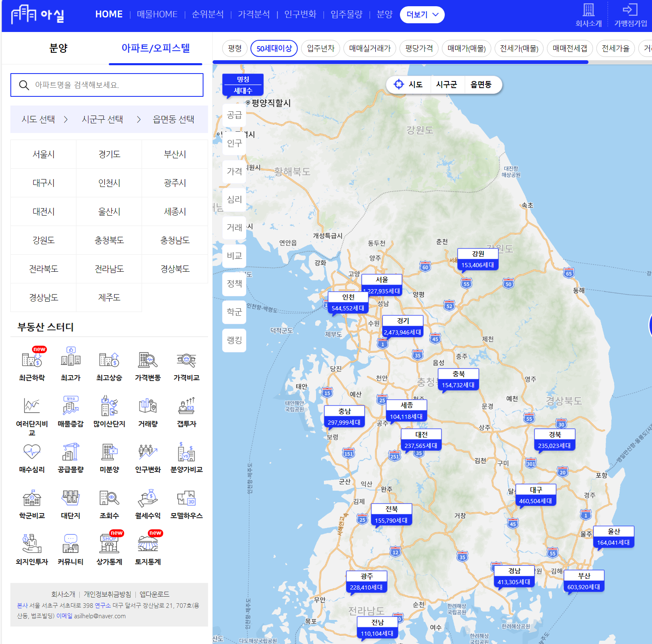Open the 갭투자 icon
Viewport: 652px width, 644px height.
(186, 406)
